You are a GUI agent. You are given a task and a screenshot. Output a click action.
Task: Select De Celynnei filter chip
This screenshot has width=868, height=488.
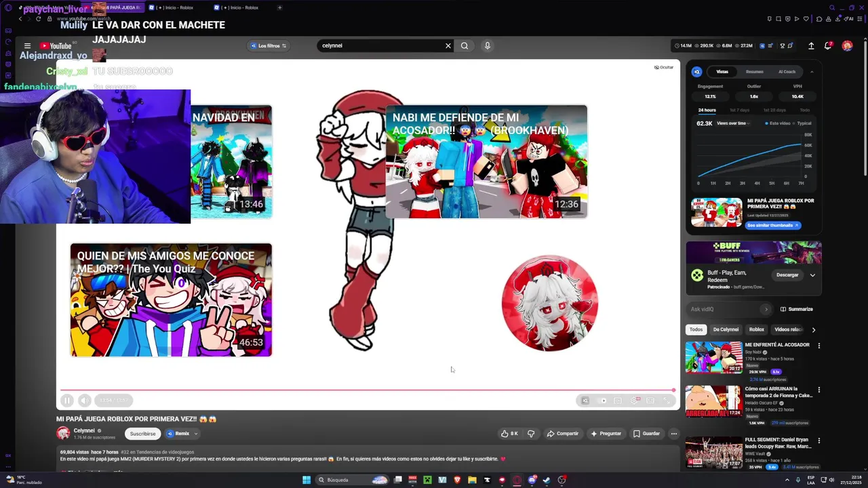[x=726, y=329]
